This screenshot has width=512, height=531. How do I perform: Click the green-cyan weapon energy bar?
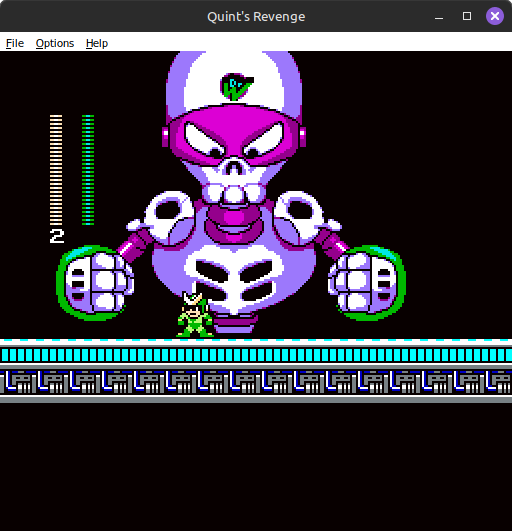88,170
